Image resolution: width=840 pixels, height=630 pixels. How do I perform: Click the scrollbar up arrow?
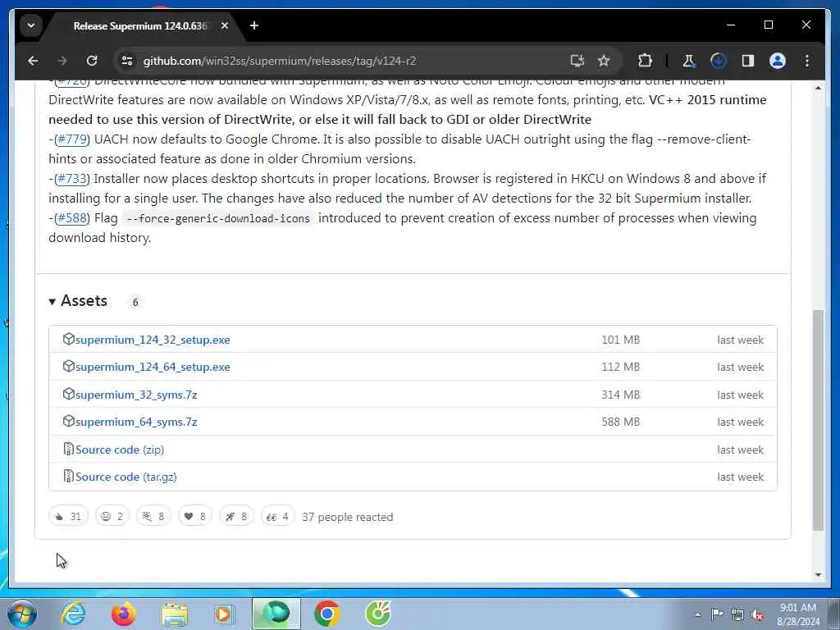[818, 87]
